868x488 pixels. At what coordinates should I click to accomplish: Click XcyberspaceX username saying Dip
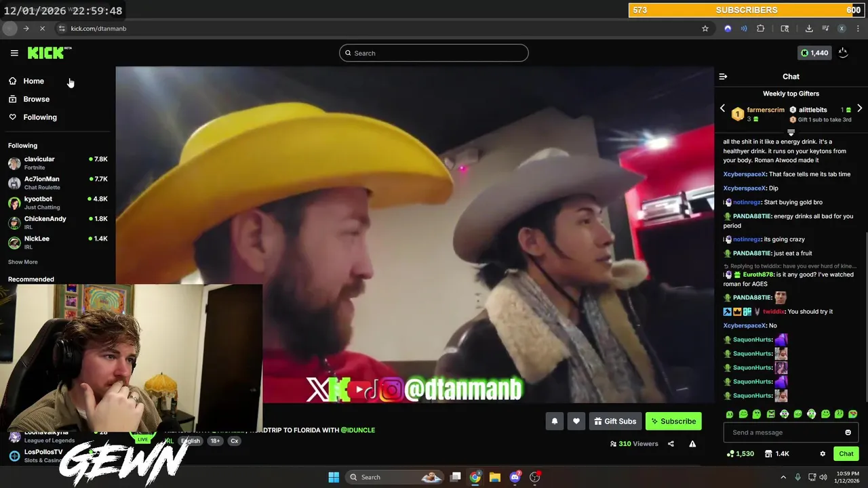745,188
